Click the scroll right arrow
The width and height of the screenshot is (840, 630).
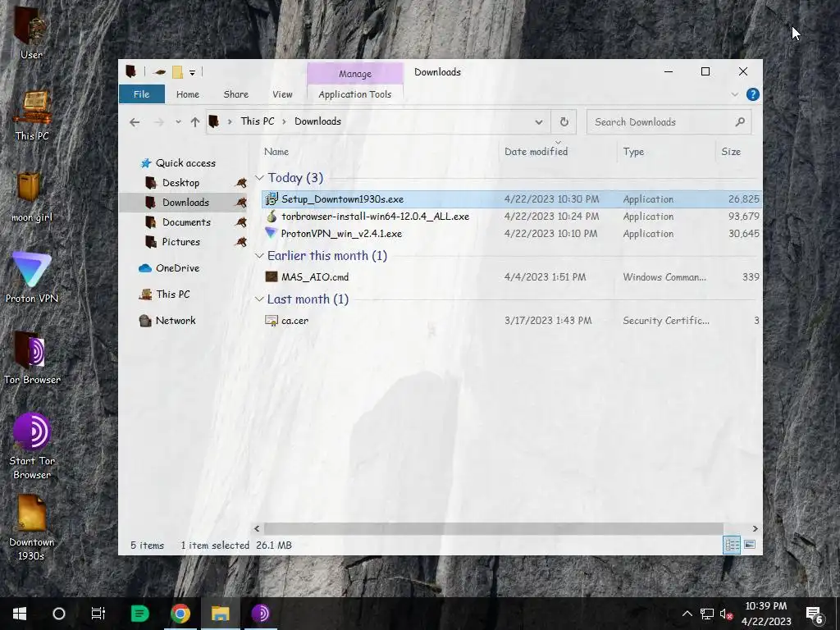tap(755, 528)
